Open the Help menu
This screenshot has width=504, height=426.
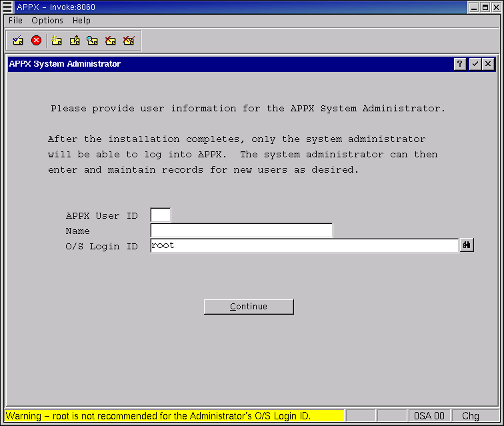coord(81,21)
